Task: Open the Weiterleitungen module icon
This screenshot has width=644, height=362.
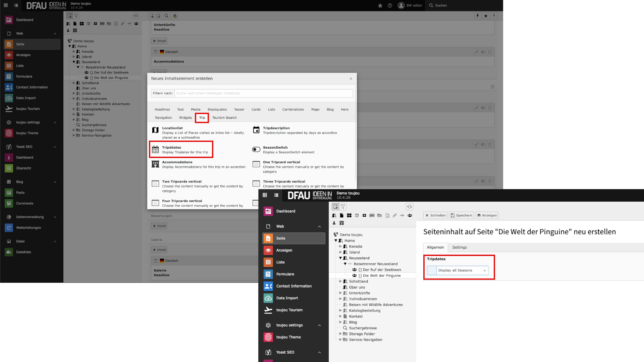Action: [x=9, y=228]
